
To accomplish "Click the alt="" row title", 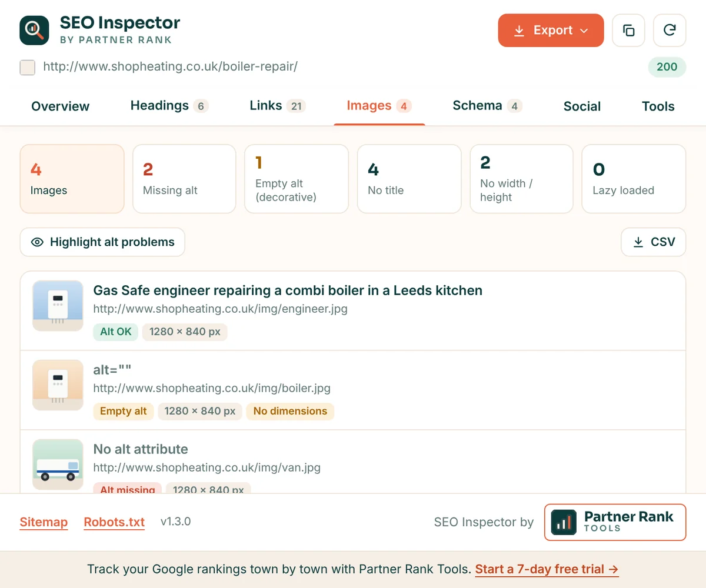I will tap(112, 370).
